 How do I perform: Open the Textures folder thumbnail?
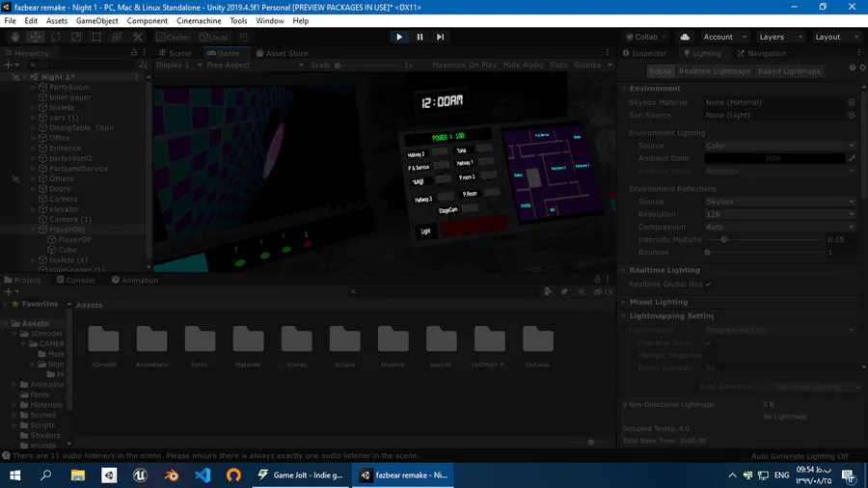[x=537, y=346]
